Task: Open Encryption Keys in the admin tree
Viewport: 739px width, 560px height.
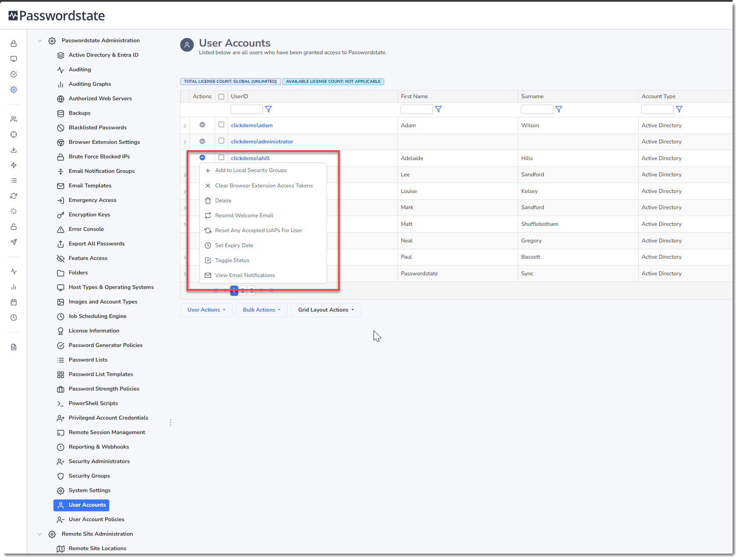Action: point(89,215)
